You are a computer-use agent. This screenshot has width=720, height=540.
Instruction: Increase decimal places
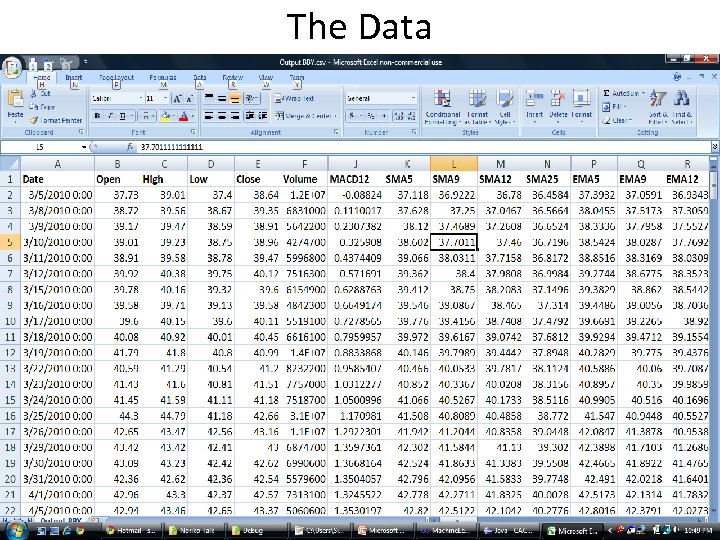[x=399, y=116]
